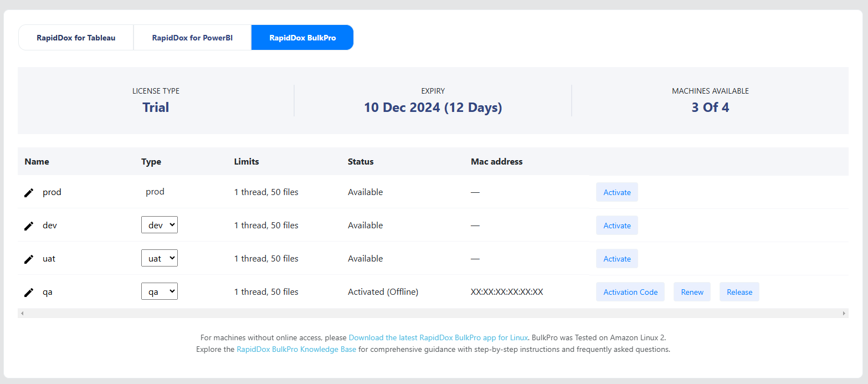Viewport: 868px width, 384px height.
Task: Renew the qa machine license
Action: point(692,292)
